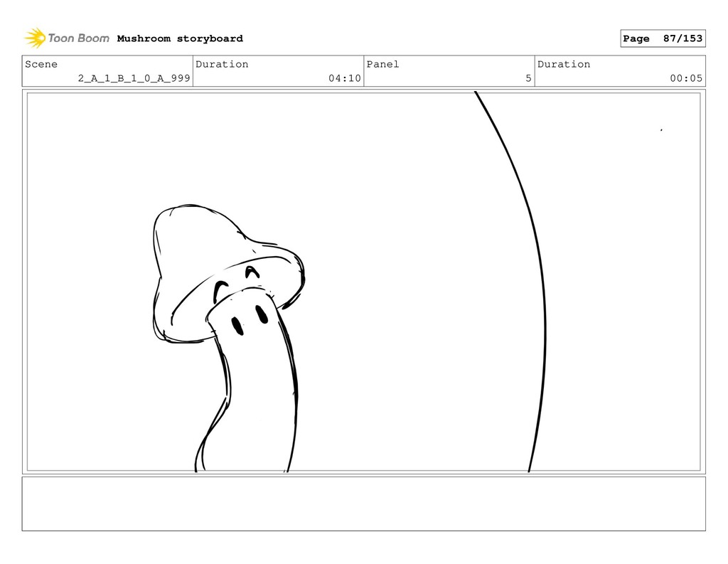Click the Page 87/153 indicator
The image size is (728, 564).
(663, 38)
